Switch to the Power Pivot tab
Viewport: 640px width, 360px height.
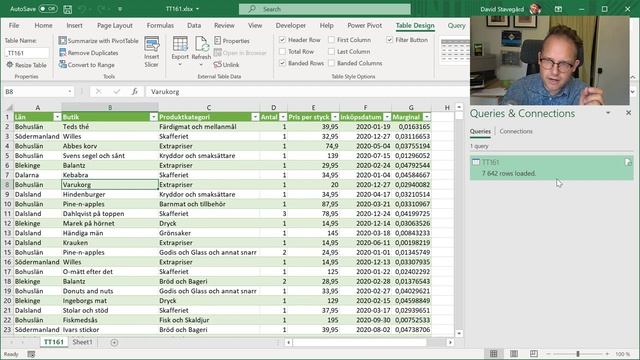coord(364,25)
